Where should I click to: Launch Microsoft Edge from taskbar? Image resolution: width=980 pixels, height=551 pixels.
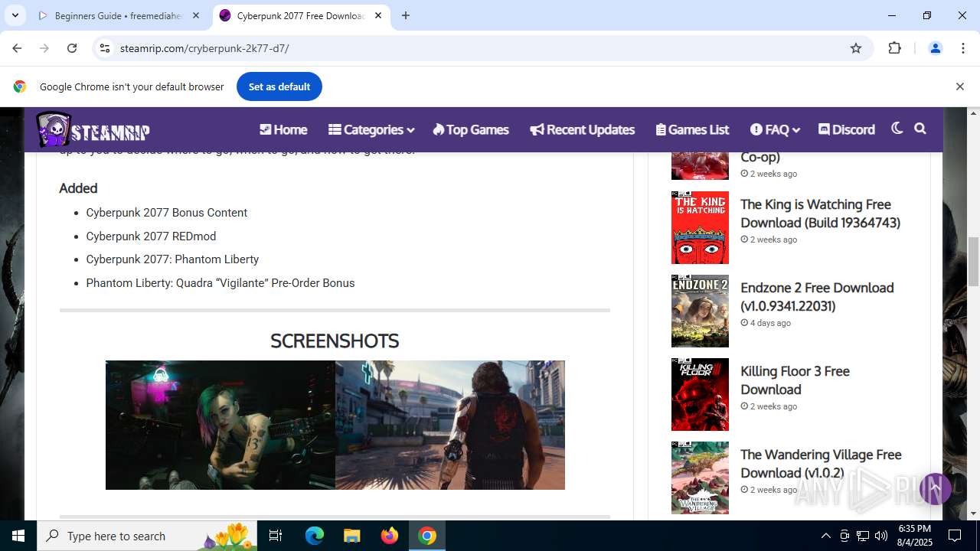(315, 536)
